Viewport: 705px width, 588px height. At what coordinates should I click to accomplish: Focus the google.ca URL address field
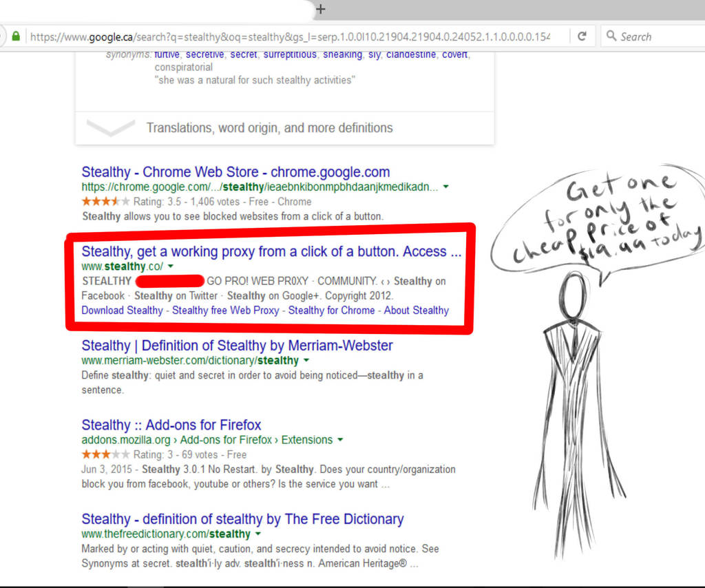coord(290,37)
